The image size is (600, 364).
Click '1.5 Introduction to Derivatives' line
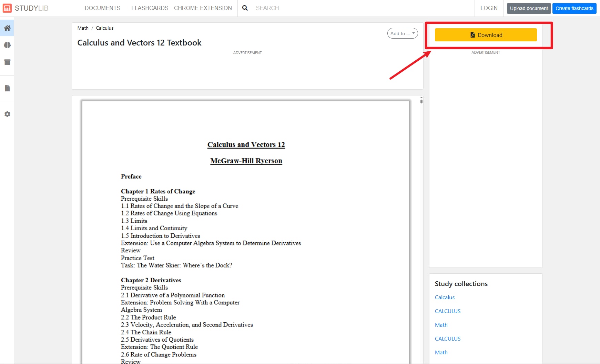[x=161, y=236]
